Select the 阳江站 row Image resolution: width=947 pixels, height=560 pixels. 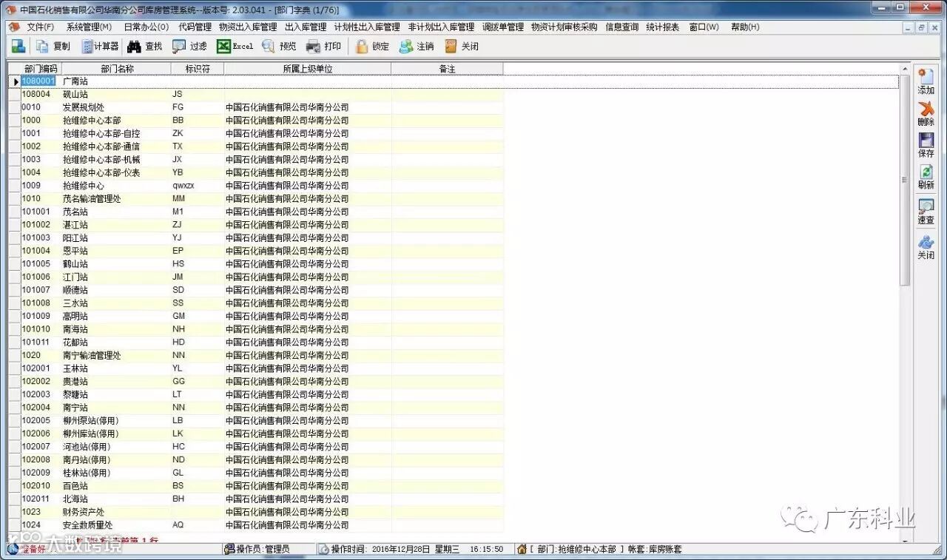point(261,238)
